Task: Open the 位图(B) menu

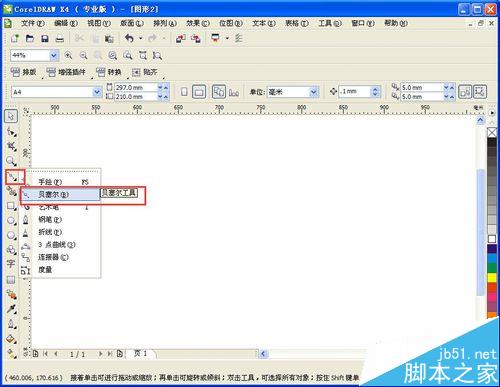Action: tap(231, 23)
